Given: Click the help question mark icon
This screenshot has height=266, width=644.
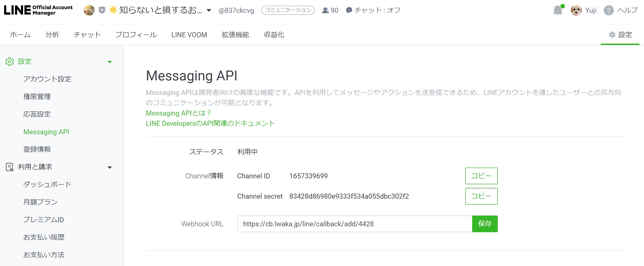Looking at the screenshot, I should point(609,10).
